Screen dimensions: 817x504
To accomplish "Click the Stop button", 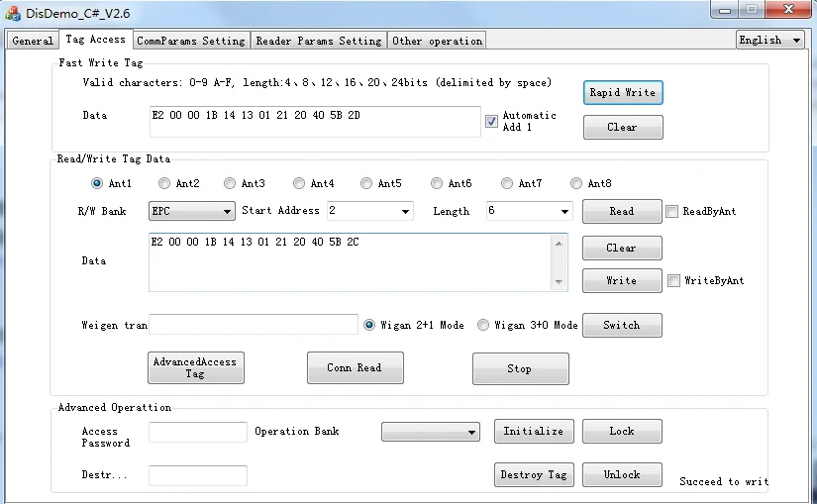I will 521,369.
